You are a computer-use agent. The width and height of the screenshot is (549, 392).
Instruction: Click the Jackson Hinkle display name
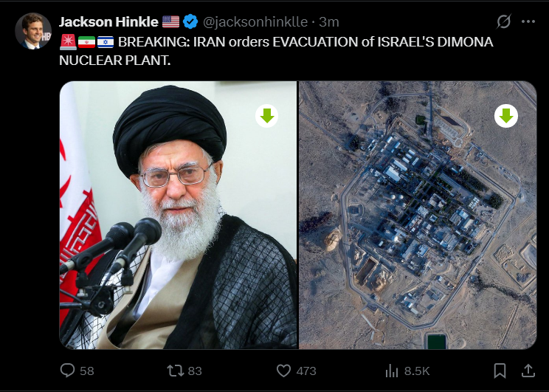pos(108,22)
